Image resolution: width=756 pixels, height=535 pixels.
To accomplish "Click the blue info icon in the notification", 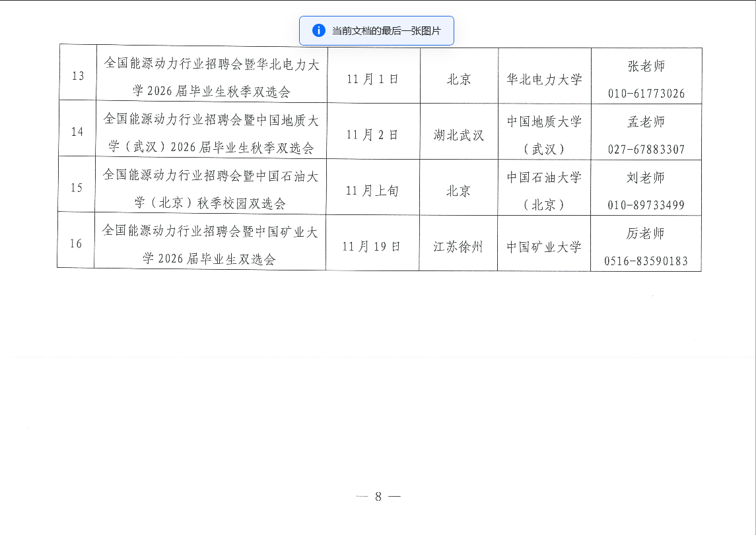I will [319, 30].
